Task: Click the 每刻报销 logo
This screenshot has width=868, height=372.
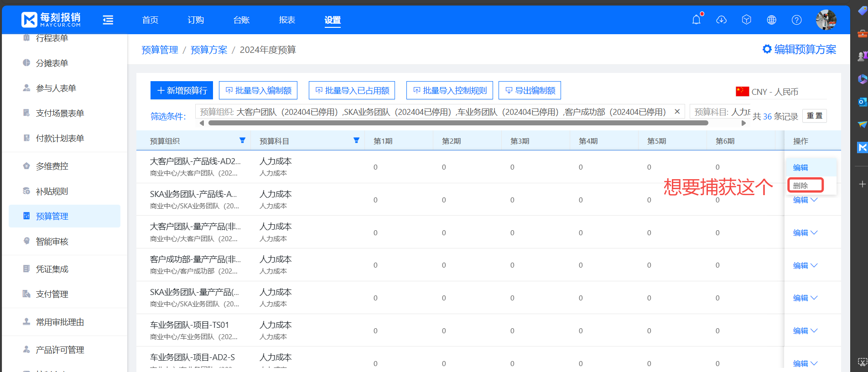Action: pos(51,20)
